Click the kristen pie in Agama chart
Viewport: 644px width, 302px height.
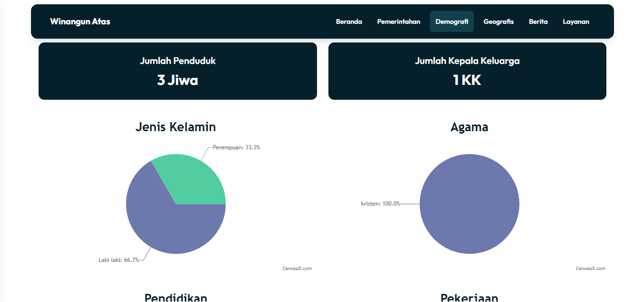tap(470, 204)
